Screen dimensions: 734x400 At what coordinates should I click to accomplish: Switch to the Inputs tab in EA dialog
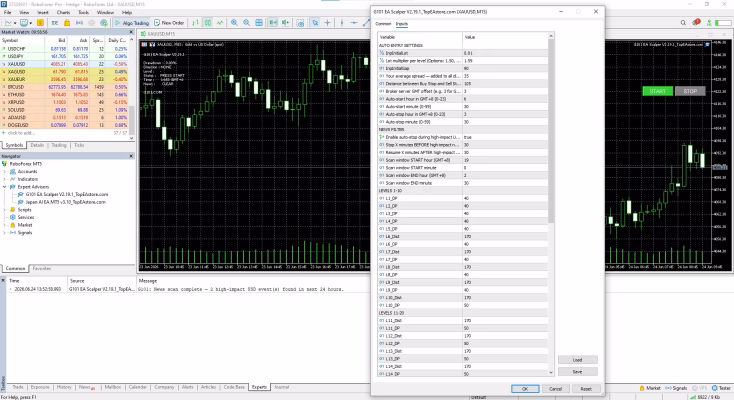tap(402, 23)
